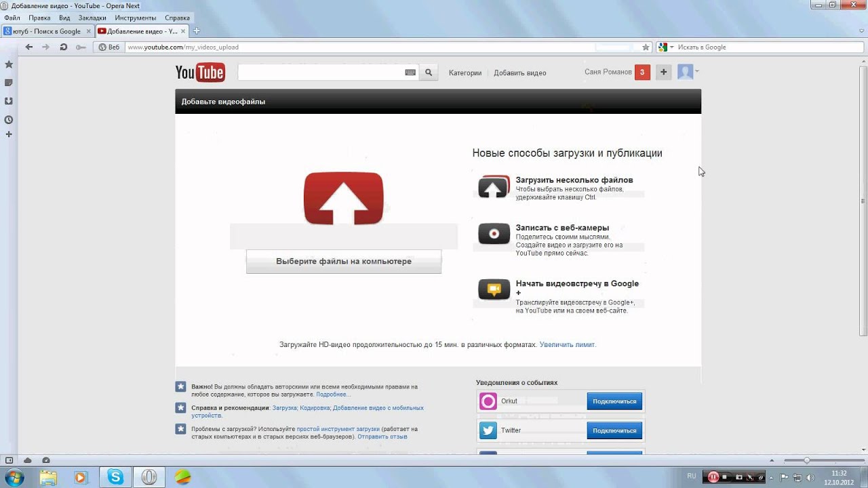Open Skype from the taskbar
868x488 pixels.
tap(115, 477)
